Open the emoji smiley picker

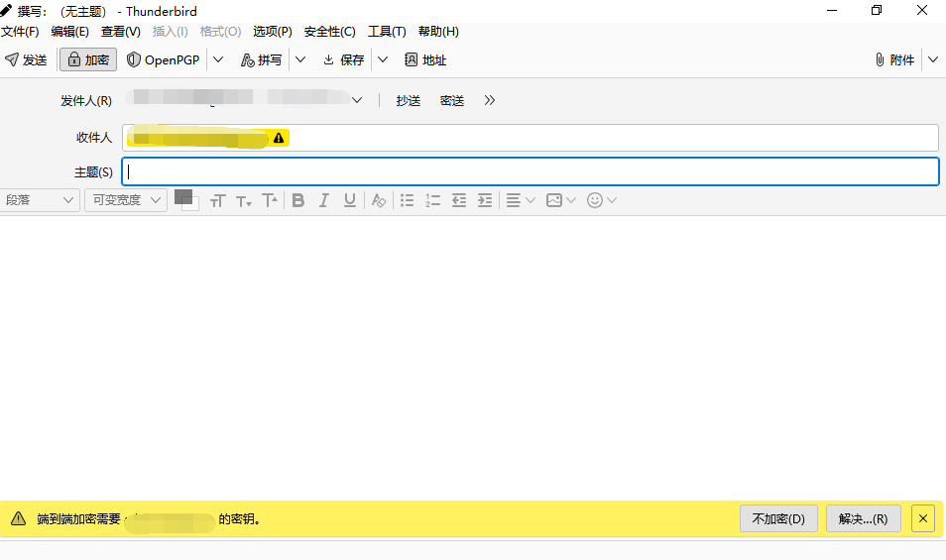[595, 200]
